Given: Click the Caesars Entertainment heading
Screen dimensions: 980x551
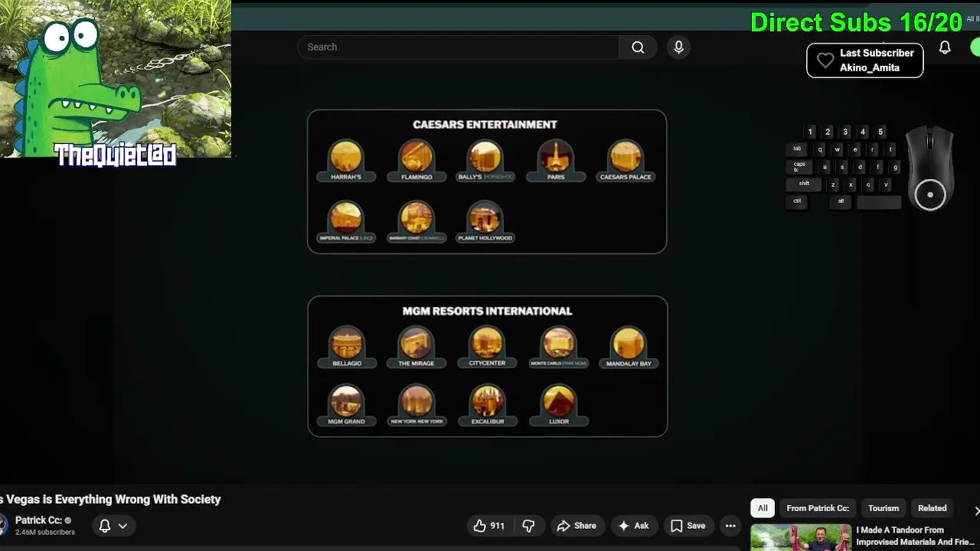Looking at the screenshot, I should click(x=485, y=125).
